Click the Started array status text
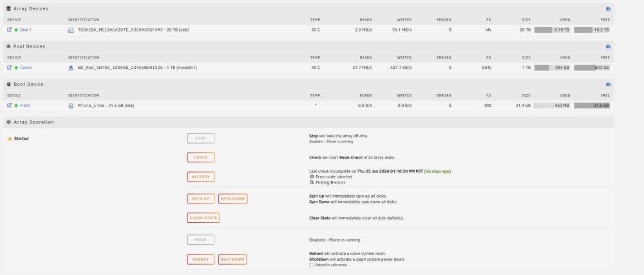 [21, 138]
